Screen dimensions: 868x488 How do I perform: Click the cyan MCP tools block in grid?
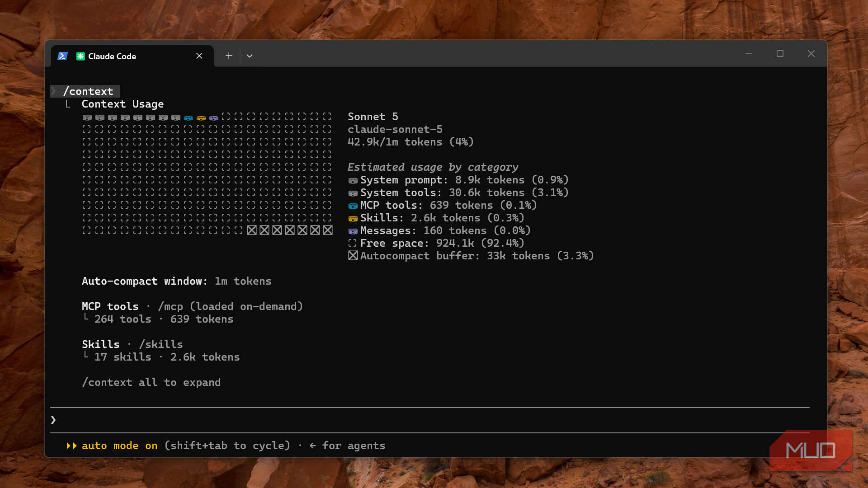pos(189,117)
